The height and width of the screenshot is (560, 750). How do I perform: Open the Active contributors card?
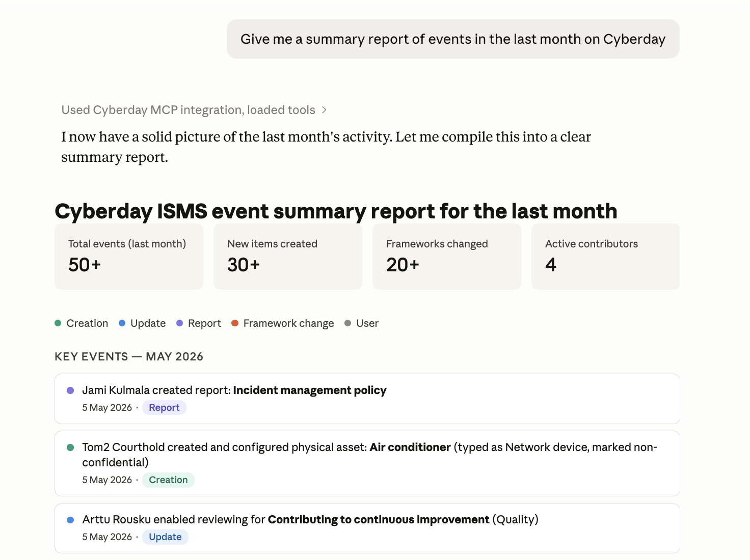pyautogui.click(x=606, y=257)
